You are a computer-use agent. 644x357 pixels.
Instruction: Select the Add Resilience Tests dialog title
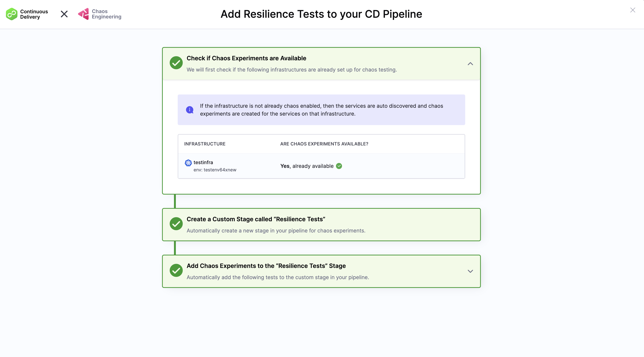321,14
